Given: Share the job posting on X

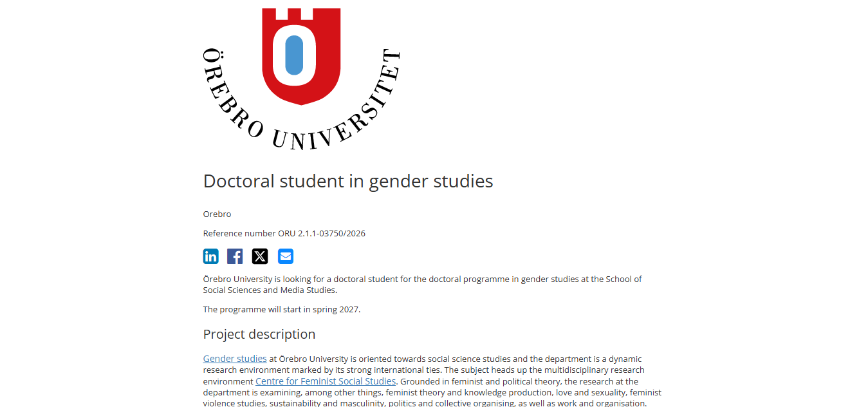Looking at the screenshot, I should tap(260, 256).
